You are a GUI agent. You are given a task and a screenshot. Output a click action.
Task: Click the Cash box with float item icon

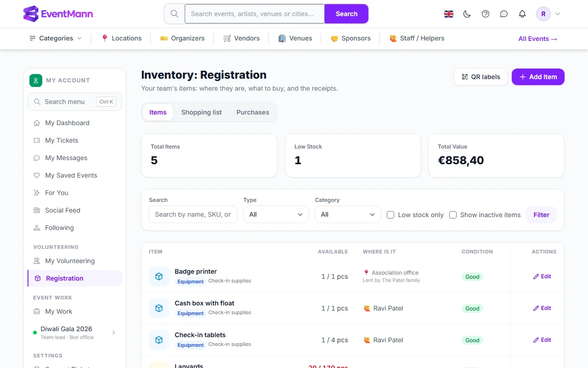(x=159, y=308)
